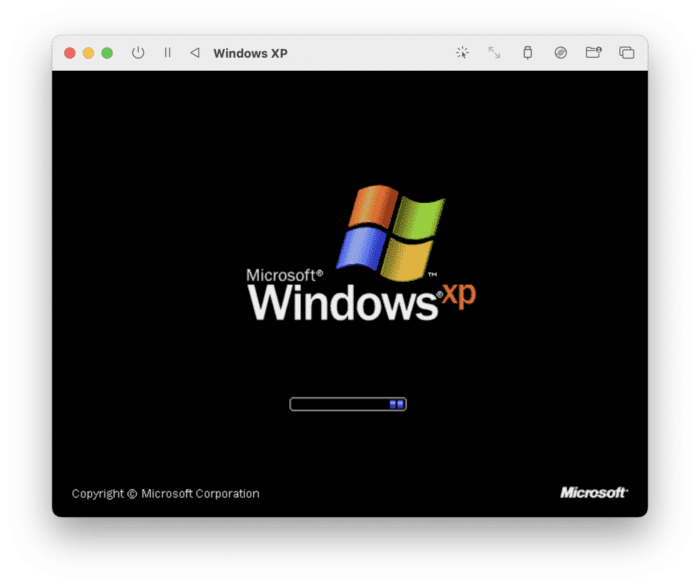Click the Copyright © Microsoft Corporation text
The image size is (700, 586).
coord(166,494)
